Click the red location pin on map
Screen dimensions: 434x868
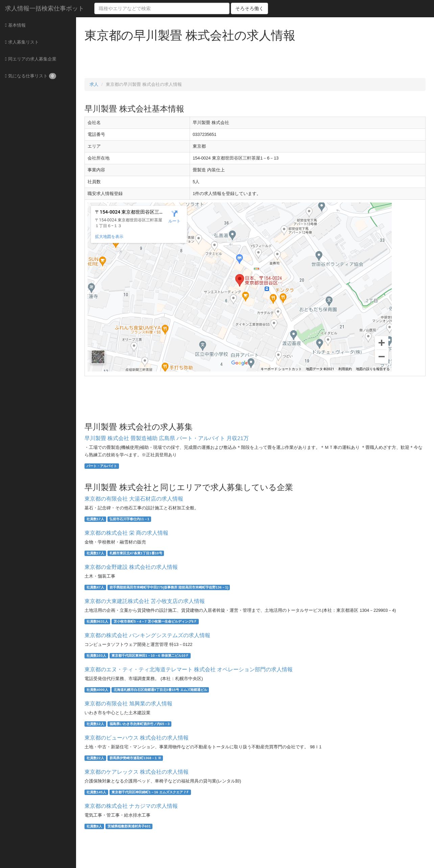240,280
